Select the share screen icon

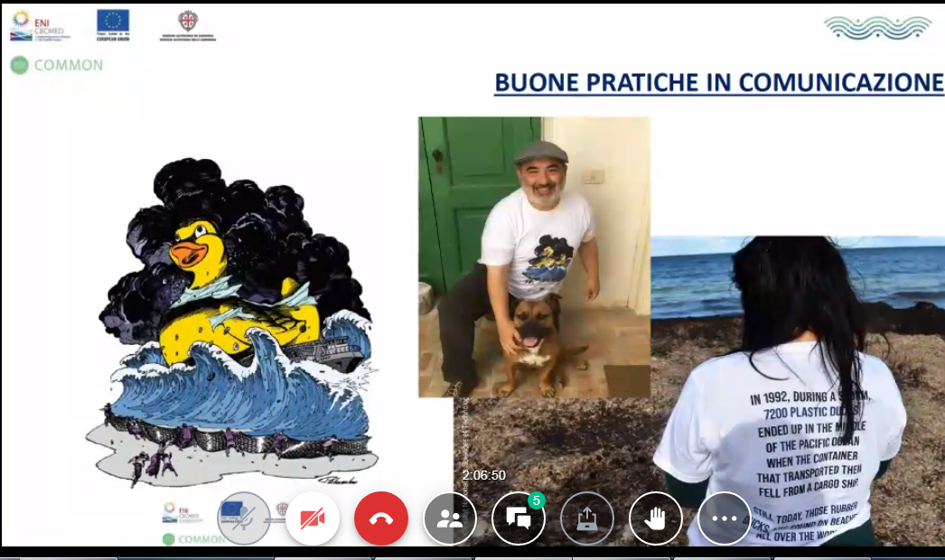click(587, 519)
